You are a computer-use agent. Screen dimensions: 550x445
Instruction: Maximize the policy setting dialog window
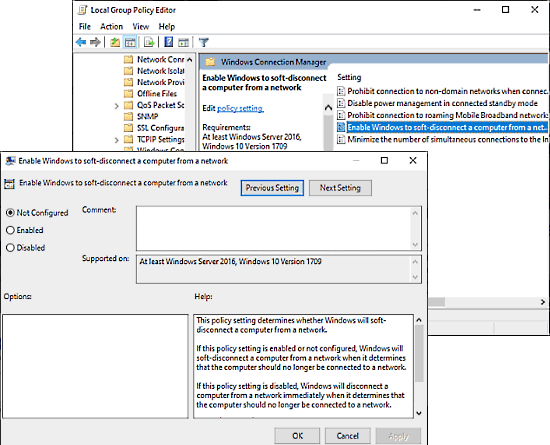pyautogui.click(x=384, y=161)
